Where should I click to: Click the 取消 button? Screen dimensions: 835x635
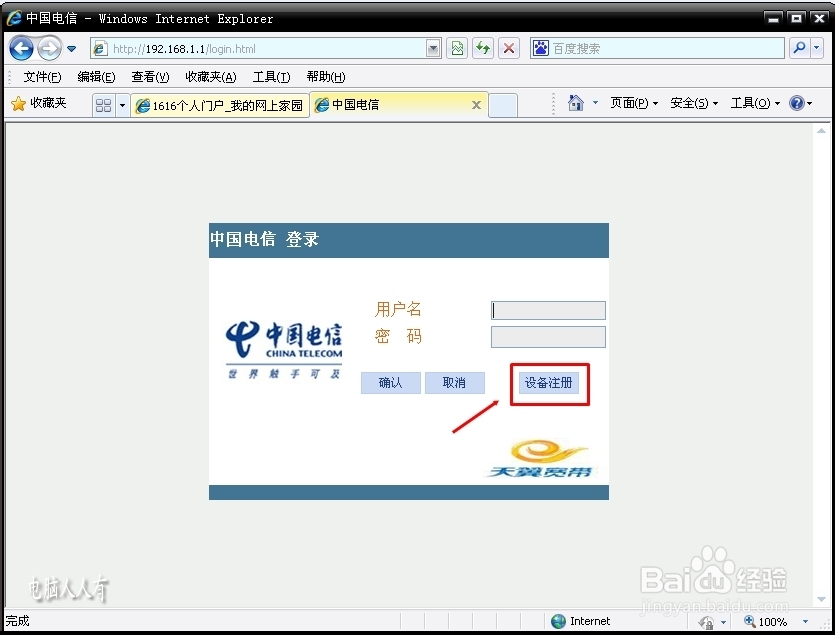(x=454, y=382)
